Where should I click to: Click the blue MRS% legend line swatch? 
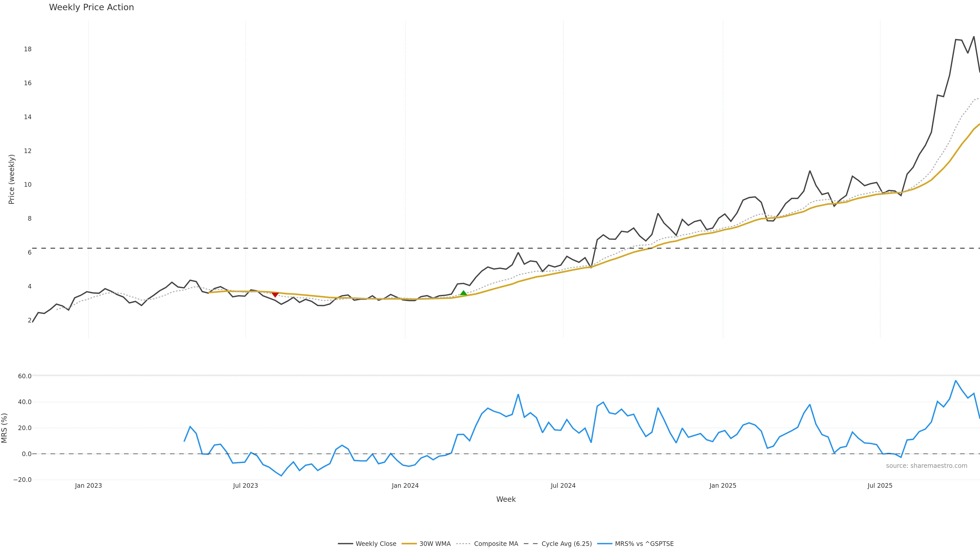point(605,544)
